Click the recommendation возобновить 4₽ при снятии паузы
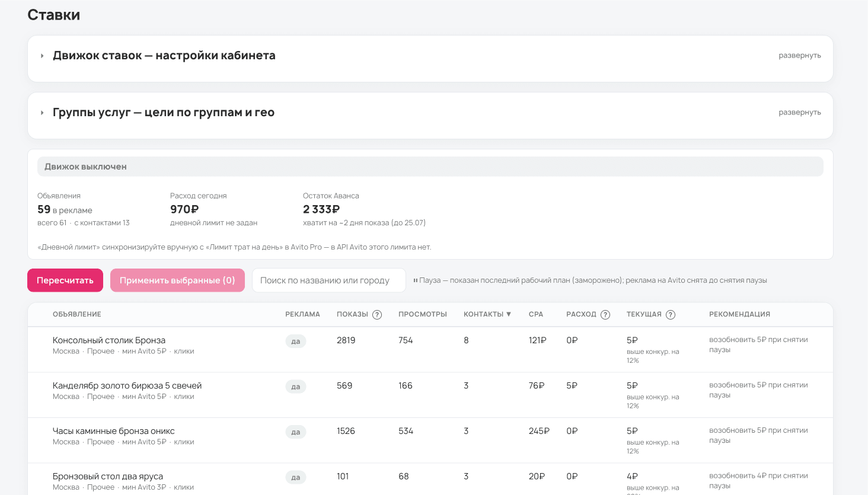 (758, 481)
